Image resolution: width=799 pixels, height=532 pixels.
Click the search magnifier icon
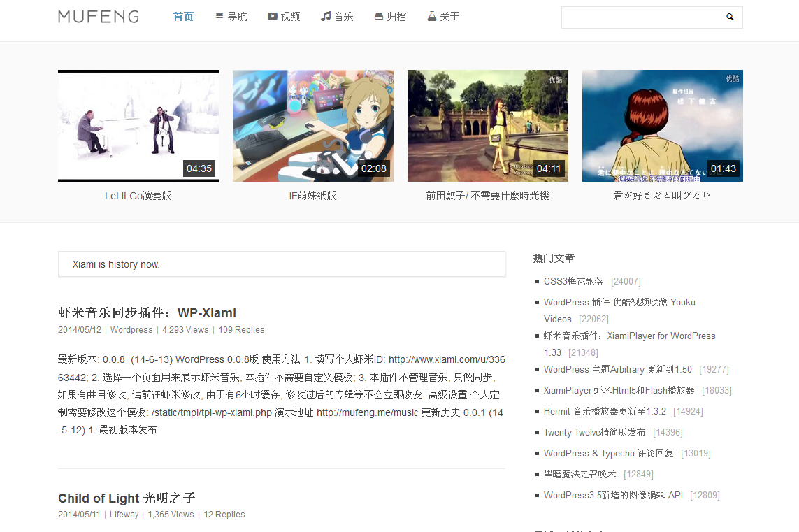(730, 17)
